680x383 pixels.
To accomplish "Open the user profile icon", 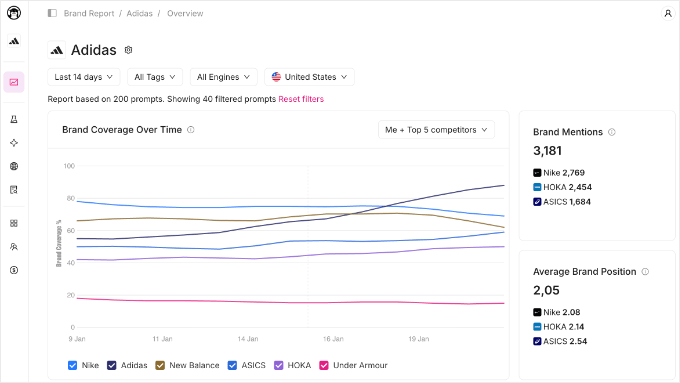I will click(668, 13).
